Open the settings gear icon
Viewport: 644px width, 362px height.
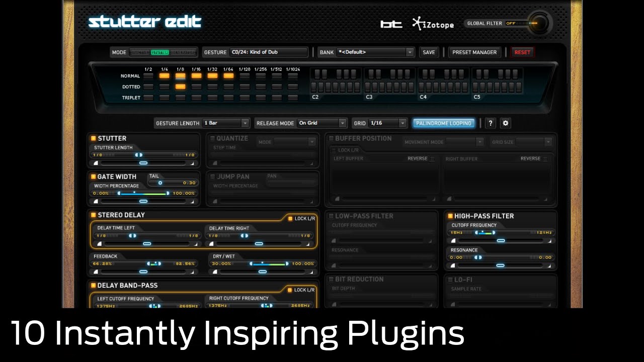(506, 123)
